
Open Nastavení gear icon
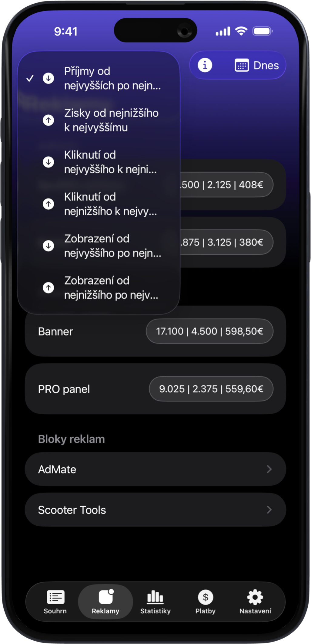255,602
